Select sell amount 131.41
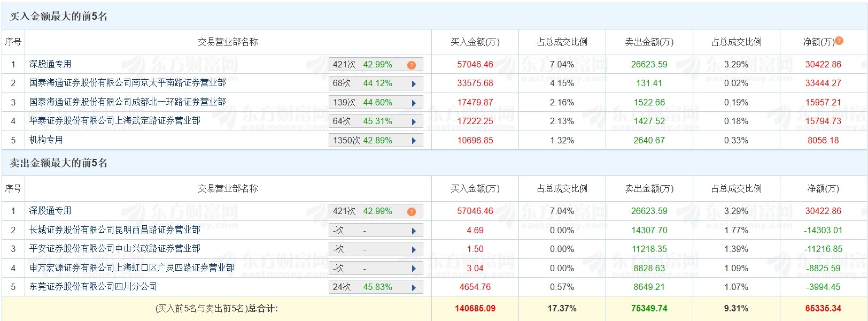The height and width of the screenshot is (321, 868). [649, 83]
